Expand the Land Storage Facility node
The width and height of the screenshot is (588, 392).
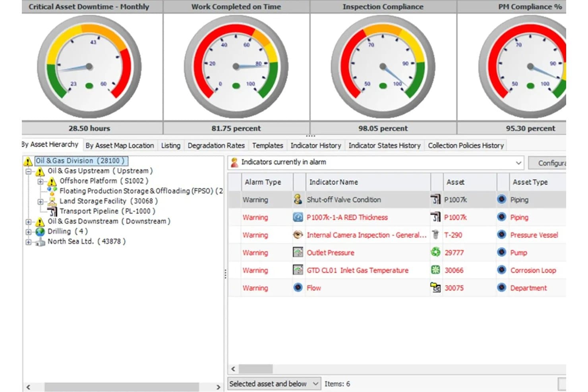[x=40, y=201]
